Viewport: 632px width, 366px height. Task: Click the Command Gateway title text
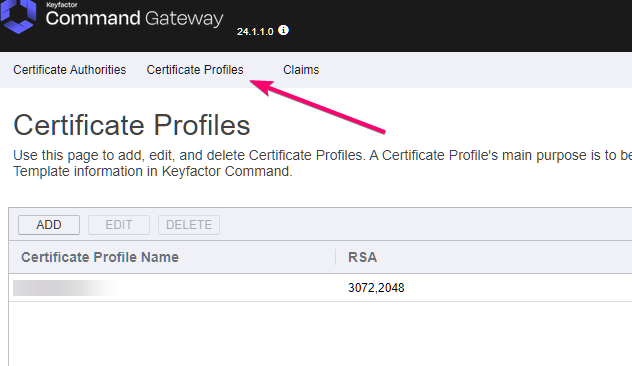[134, 19]
